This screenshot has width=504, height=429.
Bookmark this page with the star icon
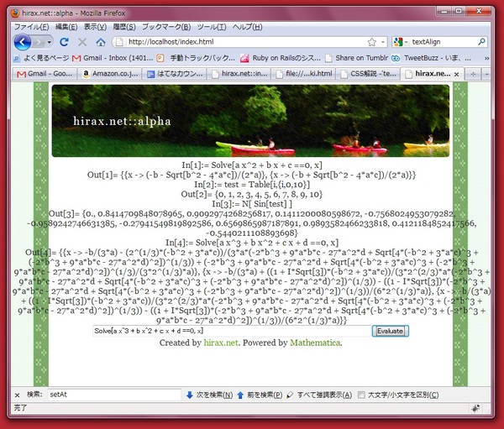coord(371,42)
